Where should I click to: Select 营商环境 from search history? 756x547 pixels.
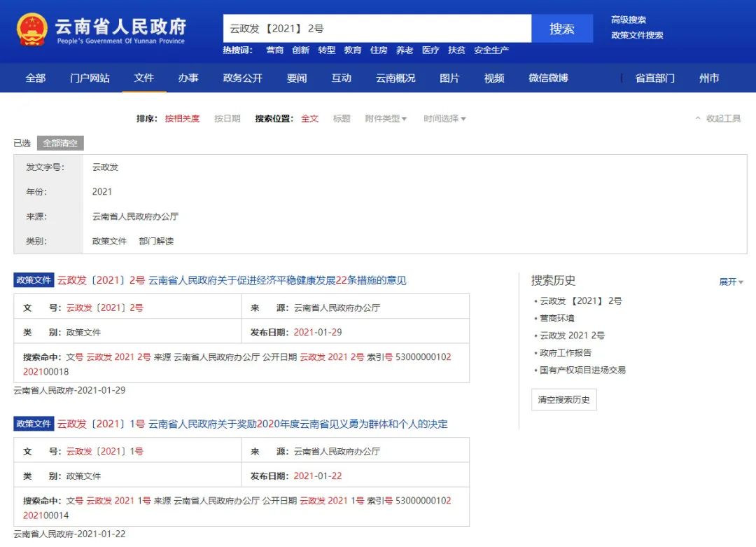556,318
